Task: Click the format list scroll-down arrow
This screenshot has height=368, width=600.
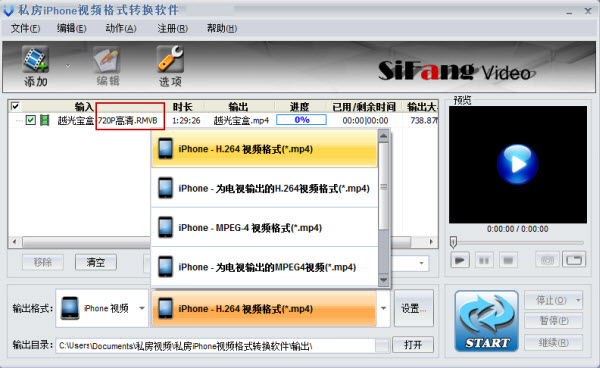Action: pos(383,280)
